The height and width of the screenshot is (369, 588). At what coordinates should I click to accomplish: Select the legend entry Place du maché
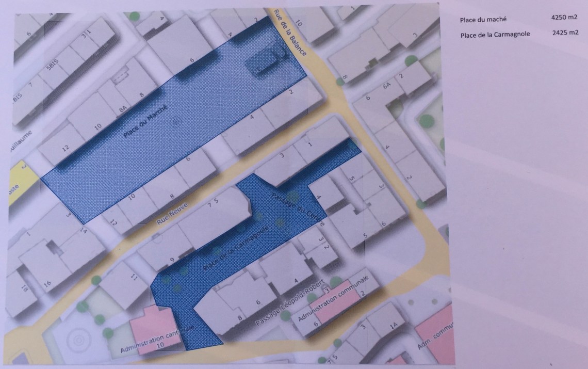click(x=484, y=21)
